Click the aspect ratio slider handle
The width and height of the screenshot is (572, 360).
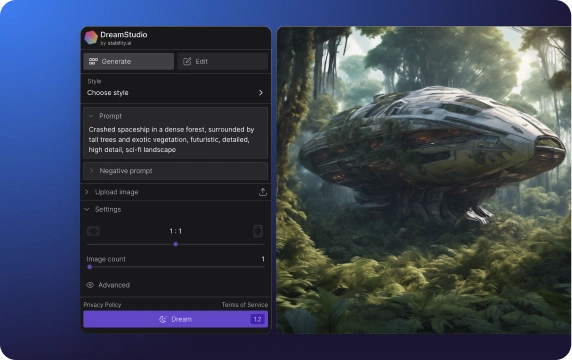(175, 244)
